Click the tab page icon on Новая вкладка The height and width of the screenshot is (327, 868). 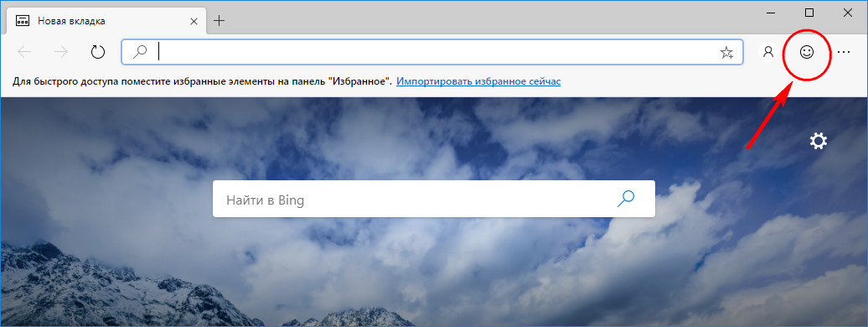pos(23,21)
